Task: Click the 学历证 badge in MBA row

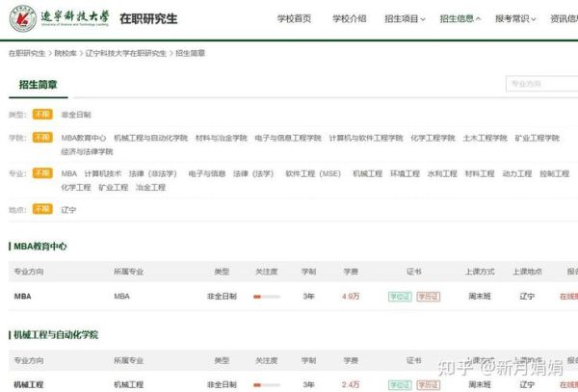Action: click(429, 297)
